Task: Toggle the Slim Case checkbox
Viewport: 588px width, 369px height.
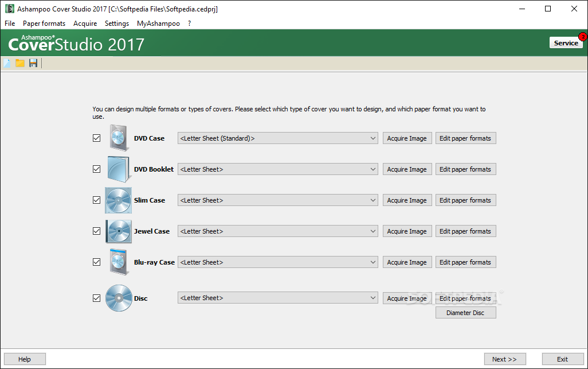Action: pyautogui.click(x=96, y=200)
